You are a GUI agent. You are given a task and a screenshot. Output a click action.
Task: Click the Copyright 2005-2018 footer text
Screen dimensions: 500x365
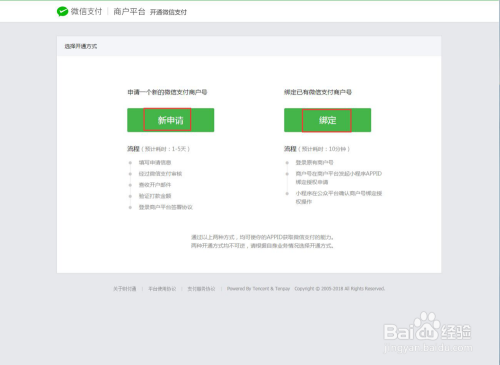click(340, 289)
